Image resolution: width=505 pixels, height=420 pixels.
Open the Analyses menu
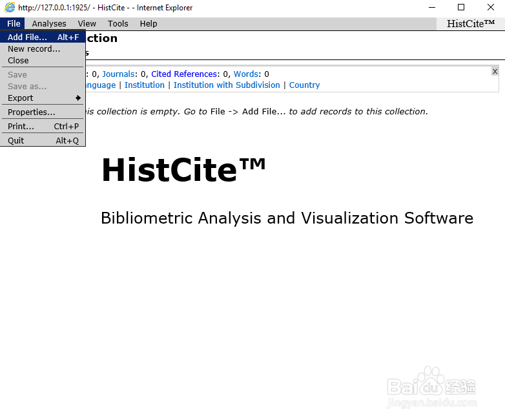[x=49, y=23]
